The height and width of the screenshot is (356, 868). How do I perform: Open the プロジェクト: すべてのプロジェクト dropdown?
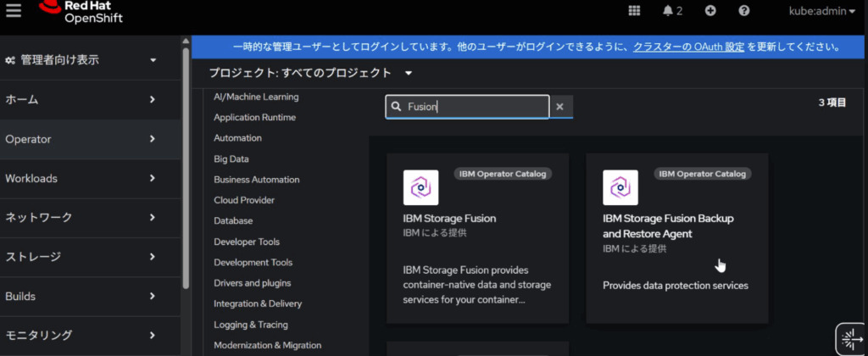(311, 73)
